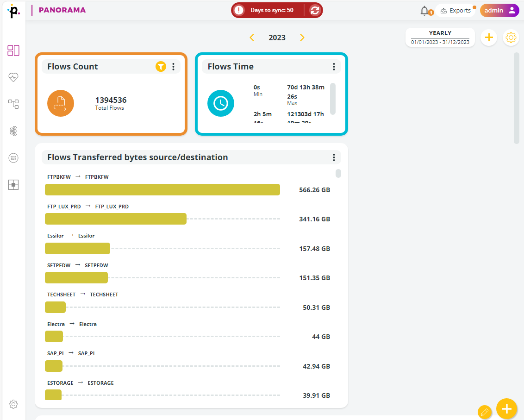Open the dashboards icon in the sidebar

(13, 50)
